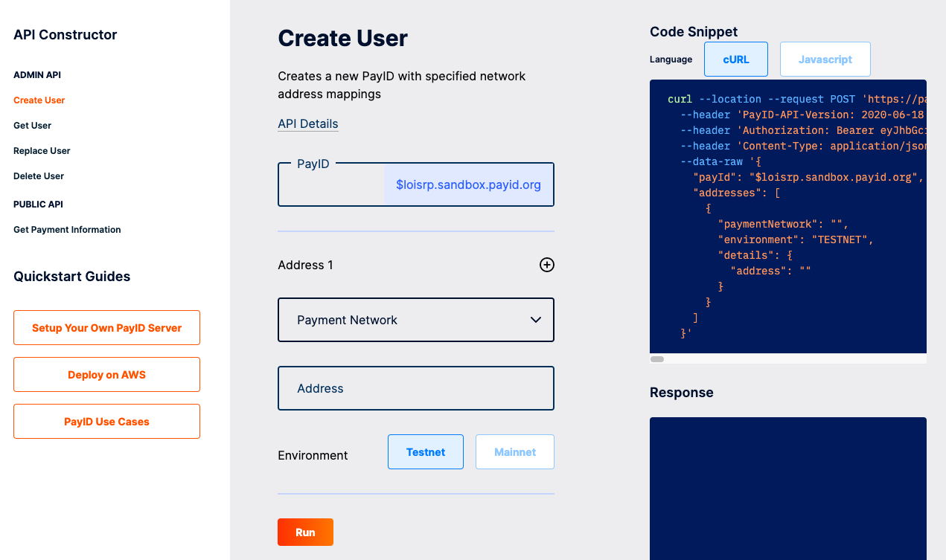This screenshot has width=946, height=560.
Task: Click the plus icon to add another address
Action: tap(547, 265)
